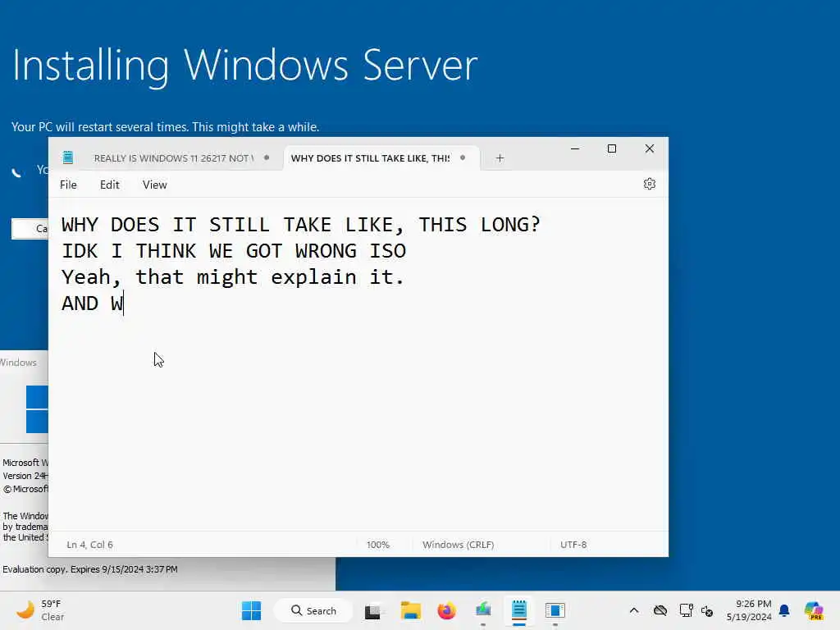Click the 'Yeah, that might explain it.' line
The image size is (840, 630).
click(x=232, y=277)
